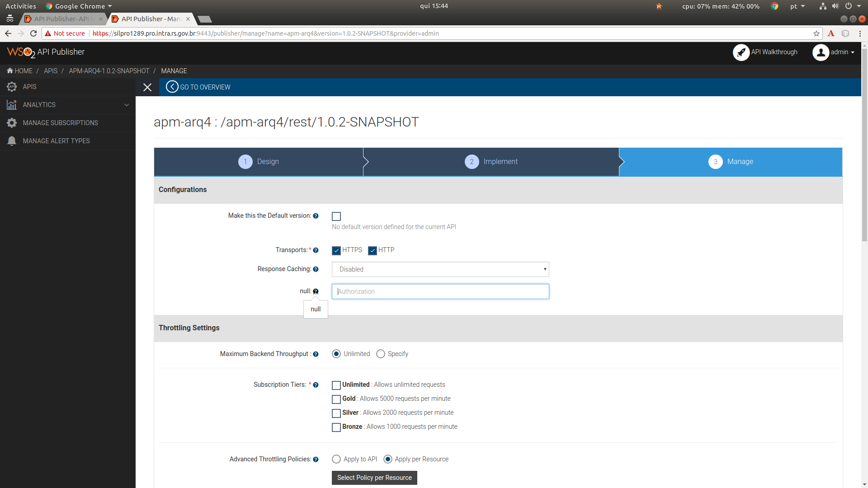The height and width of the screenshot is (488, 868).
Task: Check the Gold subscription tier
Action: [336, 399]
